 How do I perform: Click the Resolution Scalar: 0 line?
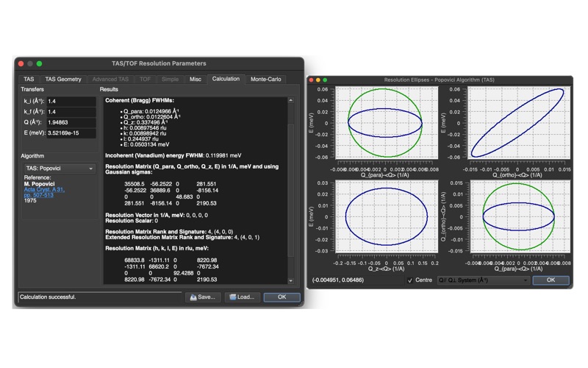pyautogui.click(x=132, y=221)
